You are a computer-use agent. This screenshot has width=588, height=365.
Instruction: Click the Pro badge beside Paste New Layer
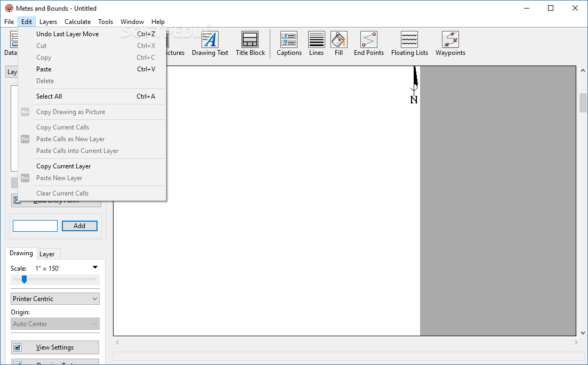tap(25, 178)
